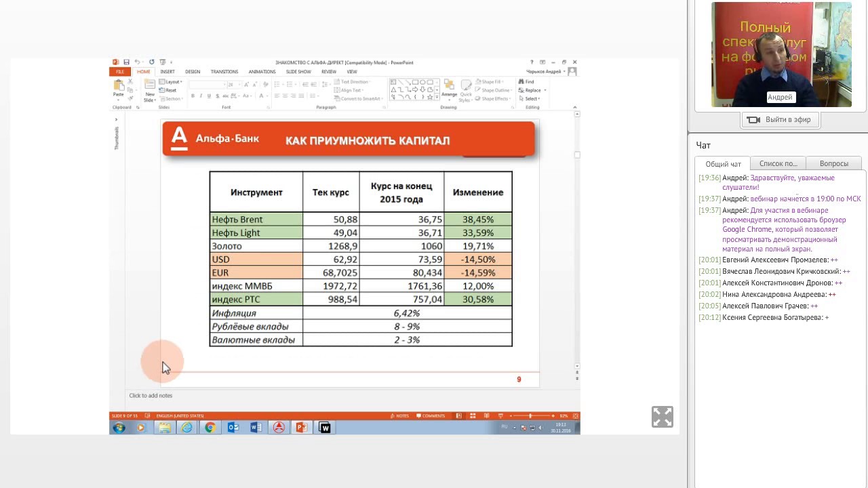Screen dimensions: 868x488
Task: Fit slide to current window icon
Action: click(576, 415)
